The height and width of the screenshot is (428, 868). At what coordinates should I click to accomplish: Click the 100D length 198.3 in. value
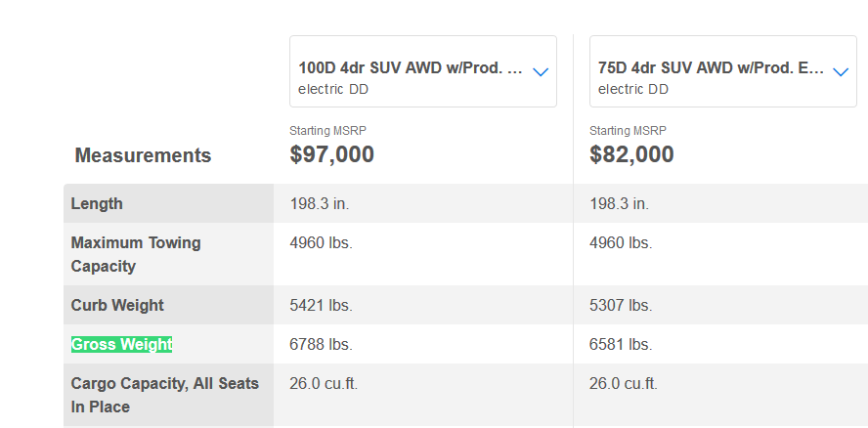(320, 203)
